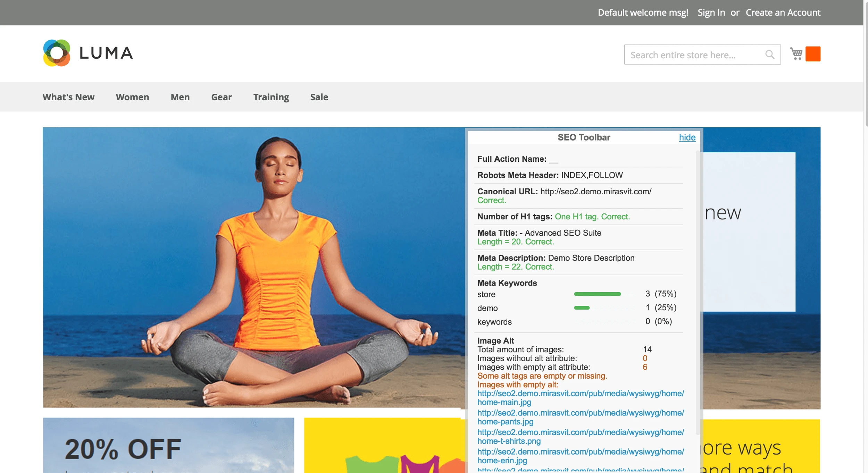Image resolution: width=868 pixels, height=473 pixels.
Task: Click the store search input field
Action: pos(694,54)
